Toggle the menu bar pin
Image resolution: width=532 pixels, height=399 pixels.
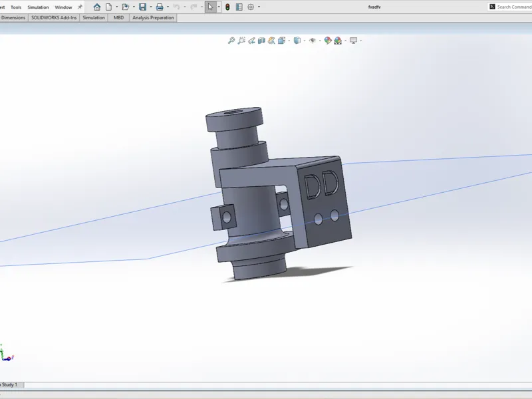(x=80, y=7)
